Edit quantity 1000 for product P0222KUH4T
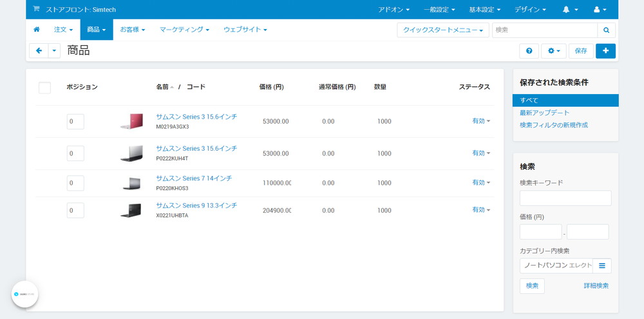This screenshot has width=644, height=319. (x=384, y=153)
